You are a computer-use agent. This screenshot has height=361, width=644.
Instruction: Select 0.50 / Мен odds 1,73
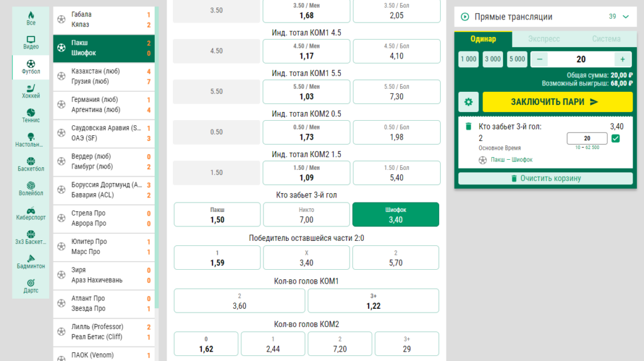(306, 132)
